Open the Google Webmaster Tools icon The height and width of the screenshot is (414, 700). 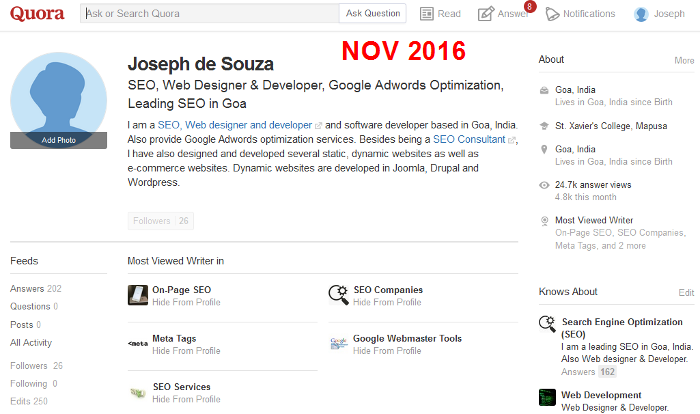(x=338, y=343)
